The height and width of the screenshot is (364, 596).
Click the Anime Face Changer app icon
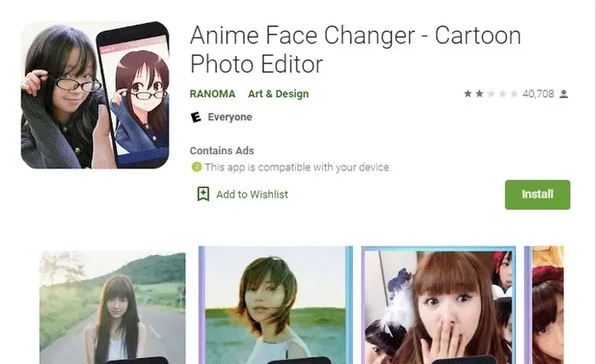tap(95, 95)
